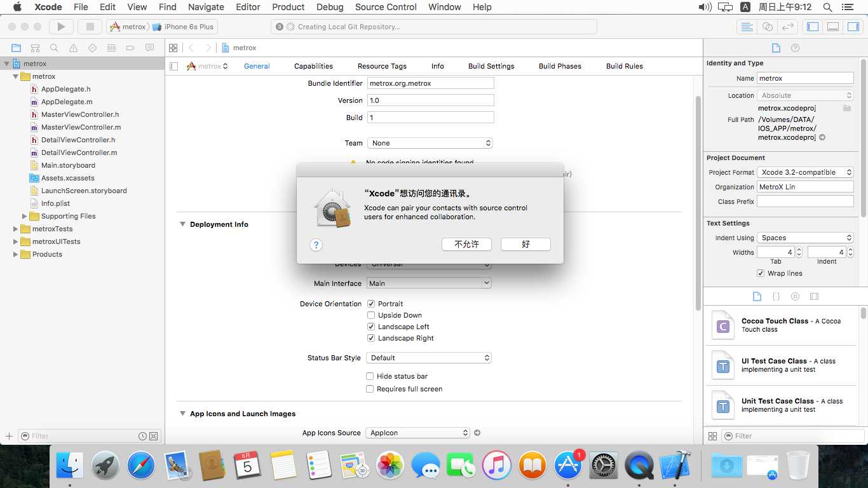Open the Main Interface combo box
The width and height of the screenshot is (868, 488).
pos(430,283)
